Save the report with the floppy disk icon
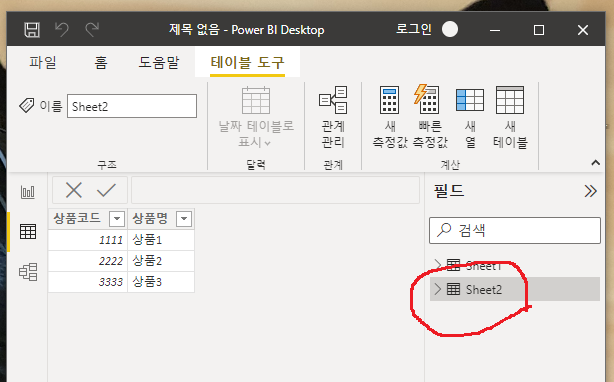 pos(32,30)
